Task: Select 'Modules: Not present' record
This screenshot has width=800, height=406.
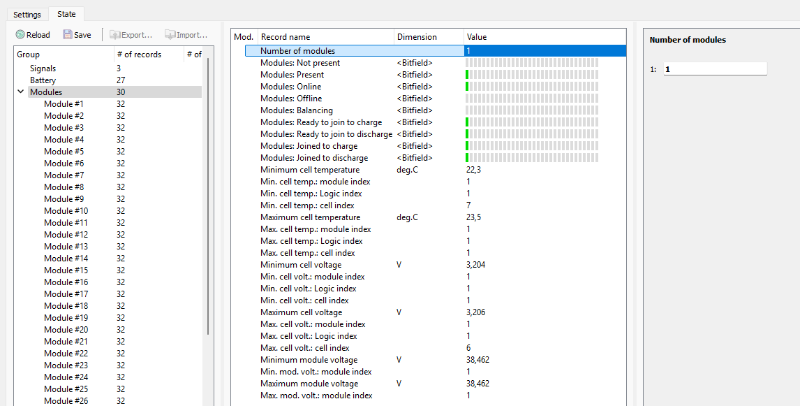Action: 300,63
